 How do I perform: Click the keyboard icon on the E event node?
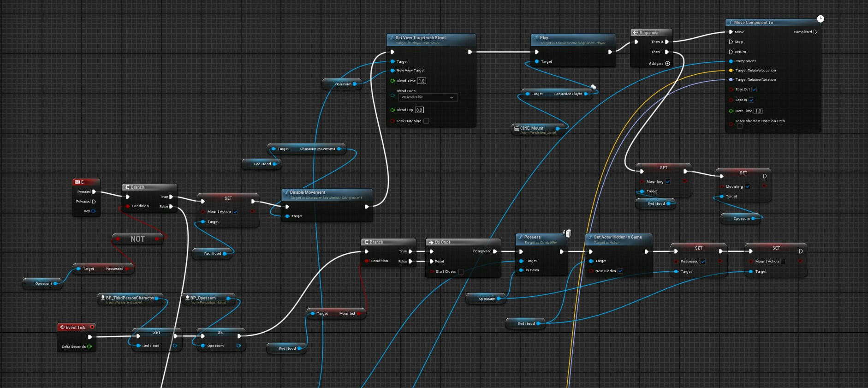pyautogui.click(x=77, y=182)
